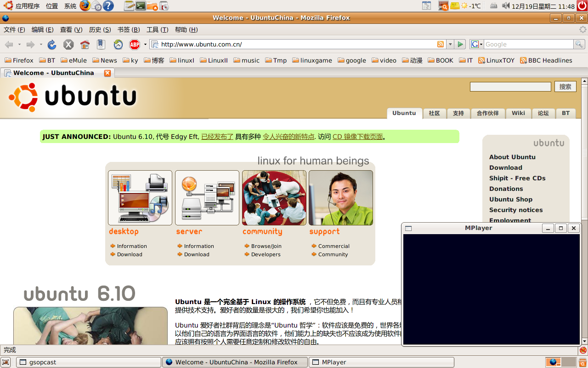Viewport: 588px width, 368px height.
Task: Click the support person thumbnail image
Action: [x=341, y=198]
